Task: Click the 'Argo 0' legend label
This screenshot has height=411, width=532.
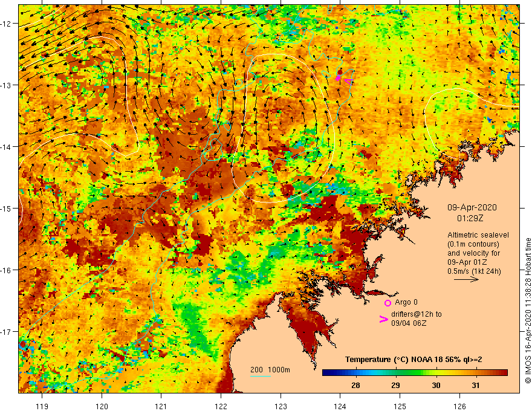Action: 406,302
